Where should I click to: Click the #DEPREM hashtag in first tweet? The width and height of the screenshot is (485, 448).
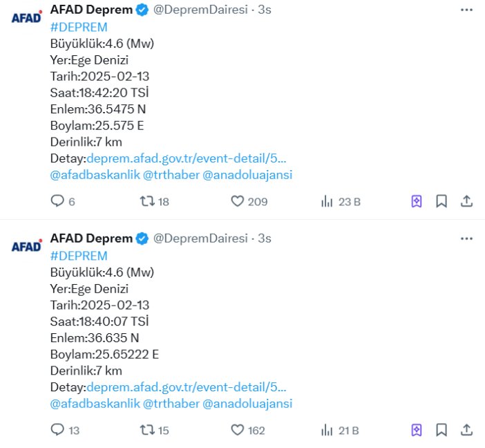(79, 27)
